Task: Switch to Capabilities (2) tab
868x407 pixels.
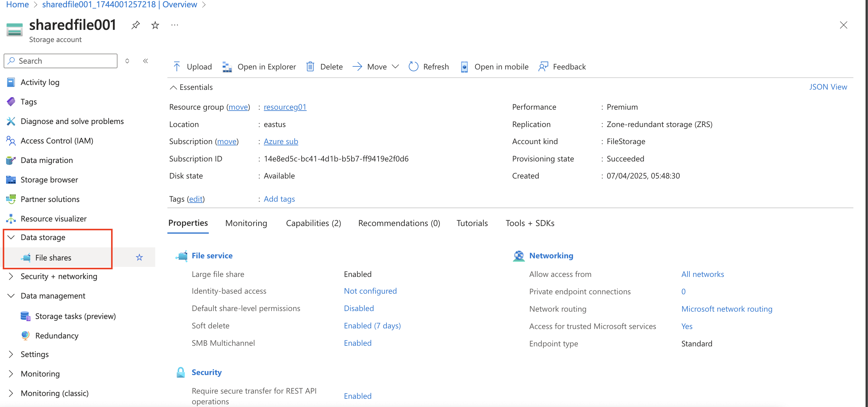Action: click(313, 223)
